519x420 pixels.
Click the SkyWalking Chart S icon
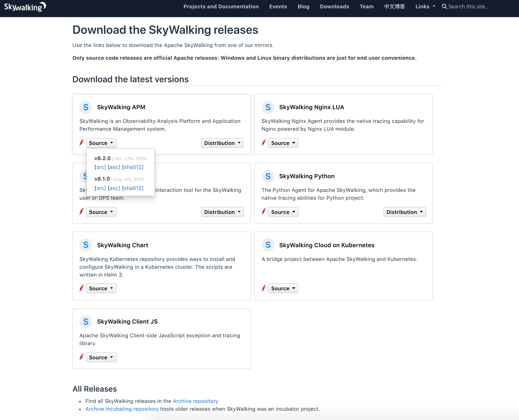coord(86,245)
